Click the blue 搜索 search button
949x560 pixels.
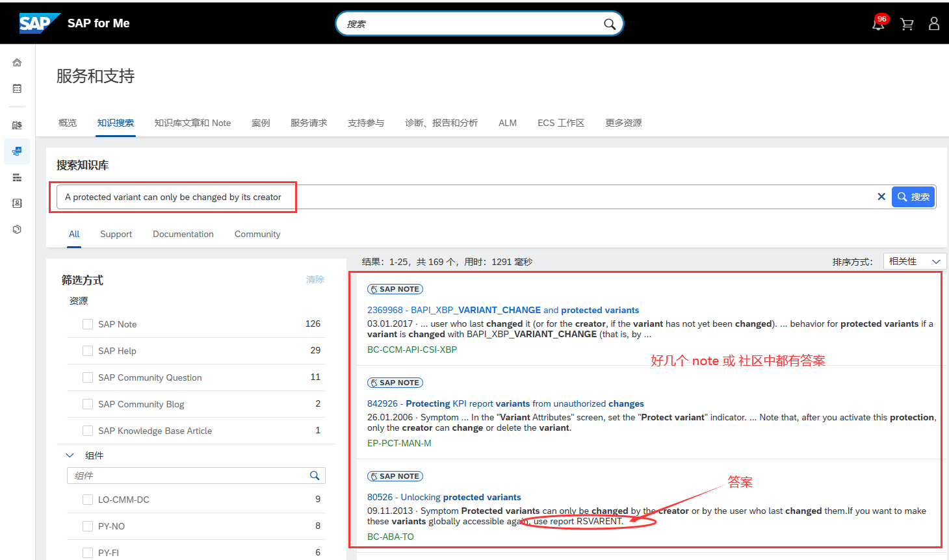[913, 196]
